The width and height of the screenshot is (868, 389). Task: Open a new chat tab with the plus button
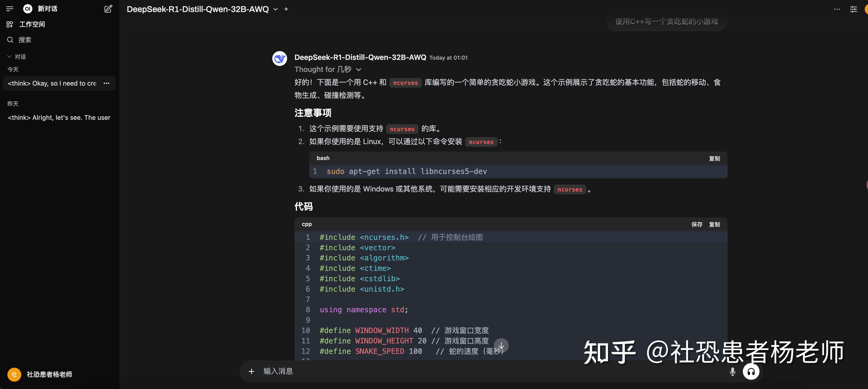(x=286, y=9)
